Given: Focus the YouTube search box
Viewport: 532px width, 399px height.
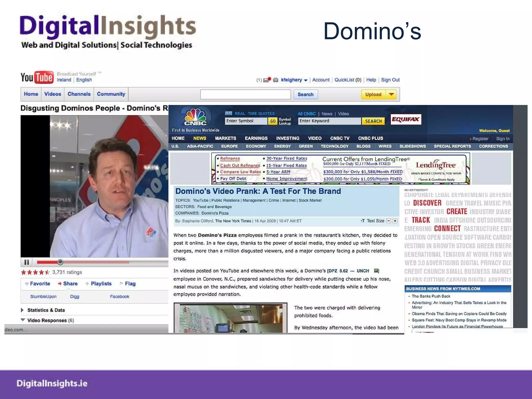Looking at the screenshot, I should pyautogui.click(x=245, y=94).
